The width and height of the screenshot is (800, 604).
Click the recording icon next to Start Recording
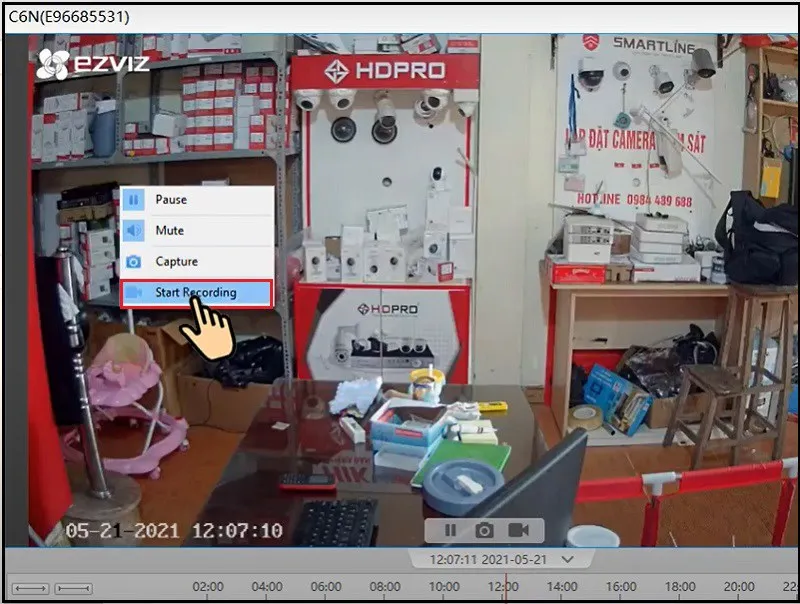coord(133,293)
